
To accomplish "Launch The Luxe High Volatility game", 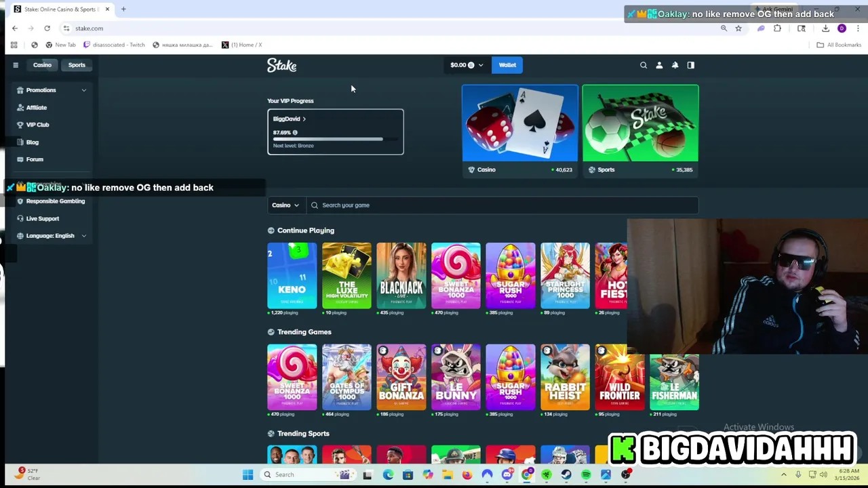I will (347, 276).
